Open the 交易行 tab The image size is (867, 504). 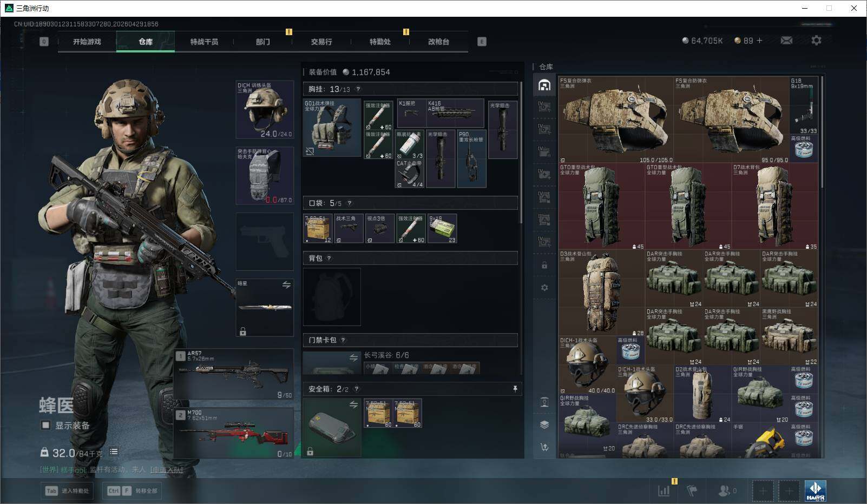(321, 42)
